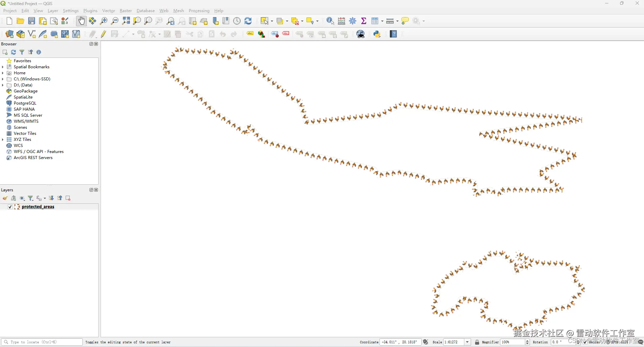Viewport: 644px width, 347px height.
Task: Click the Rotation value field
Action: point(564,342)
